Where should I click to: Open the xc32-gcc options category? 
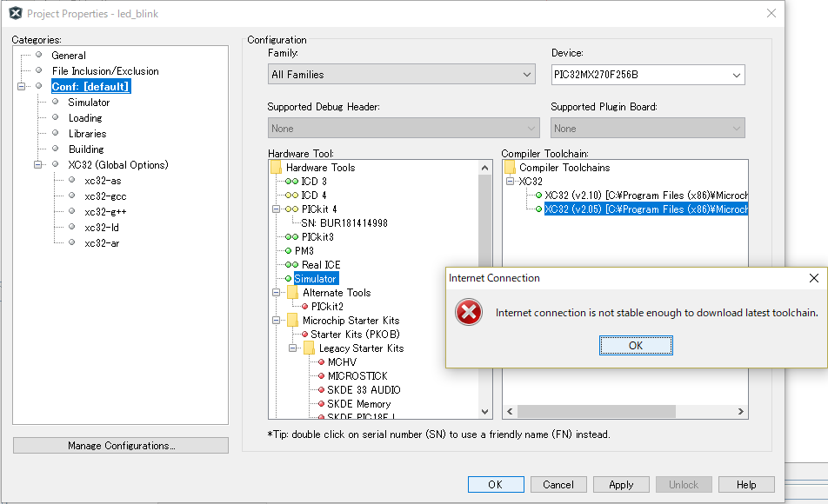pos(107,196)
